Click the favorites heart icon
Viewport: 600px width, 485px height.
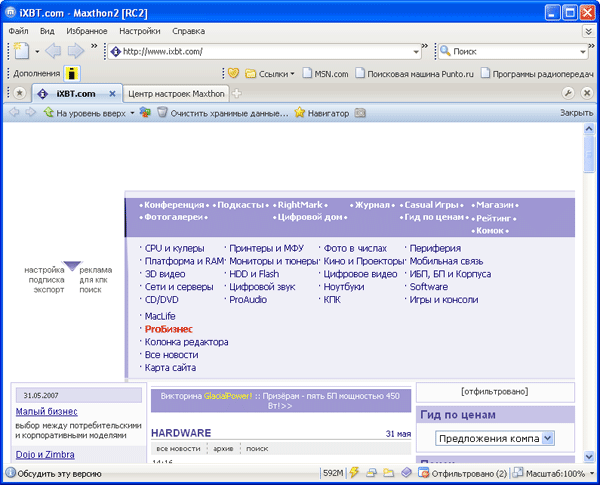coord(233,73)
